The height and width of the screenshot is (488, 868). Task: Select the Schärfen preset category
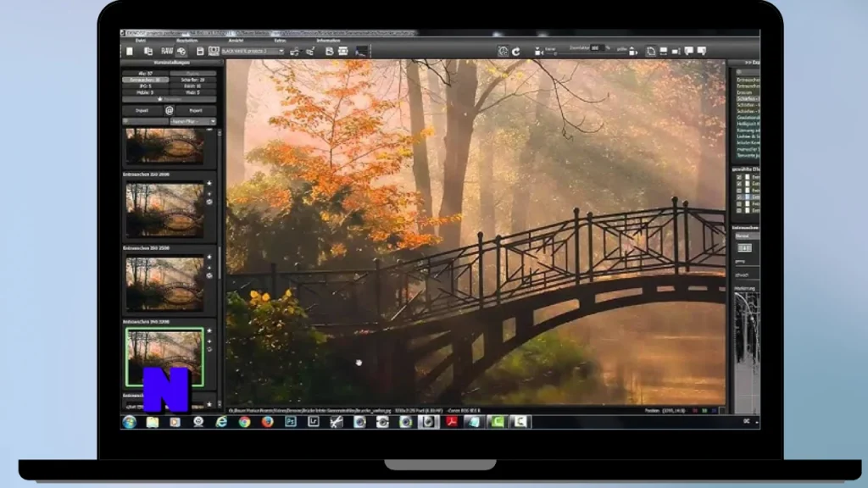click(x=192, y=80)
